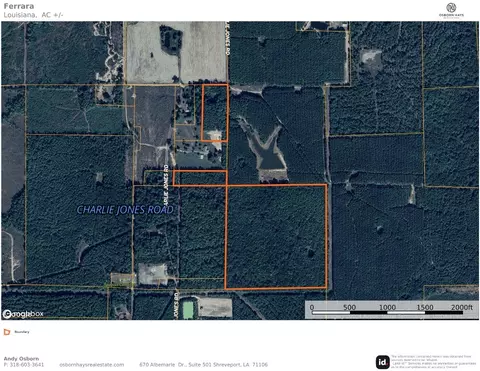The image size is (480, 371).
Task: Click the '670 Albemarle Dr.' Shreveport address
Action: [x=203, y=365]
